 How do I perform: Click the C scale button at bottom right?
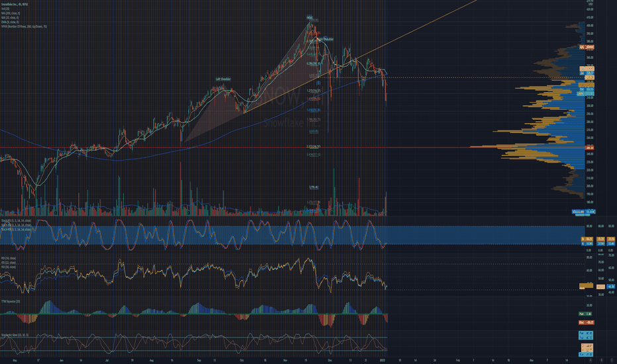[x=612, y=360]
